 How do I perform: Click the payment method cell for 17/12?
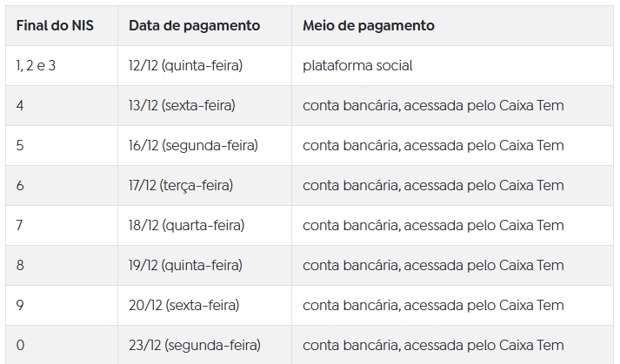(433, 186)
